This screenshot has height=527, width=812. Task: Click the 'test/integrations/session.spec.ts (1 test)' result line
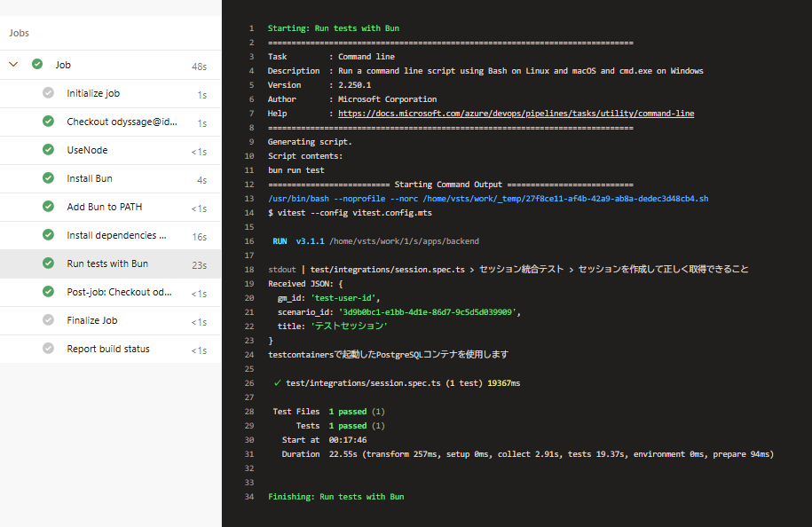click(397, 383)
